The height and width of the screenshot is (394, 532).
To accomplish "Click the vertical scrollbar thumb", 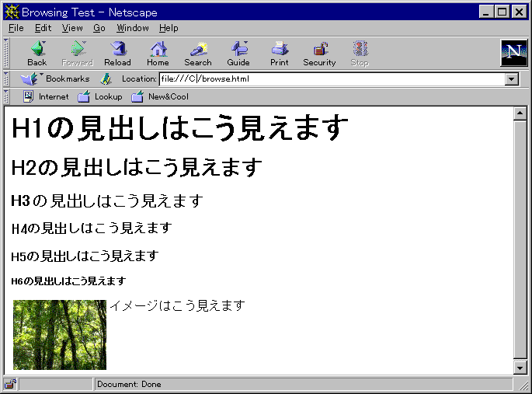I will [520, 239].
